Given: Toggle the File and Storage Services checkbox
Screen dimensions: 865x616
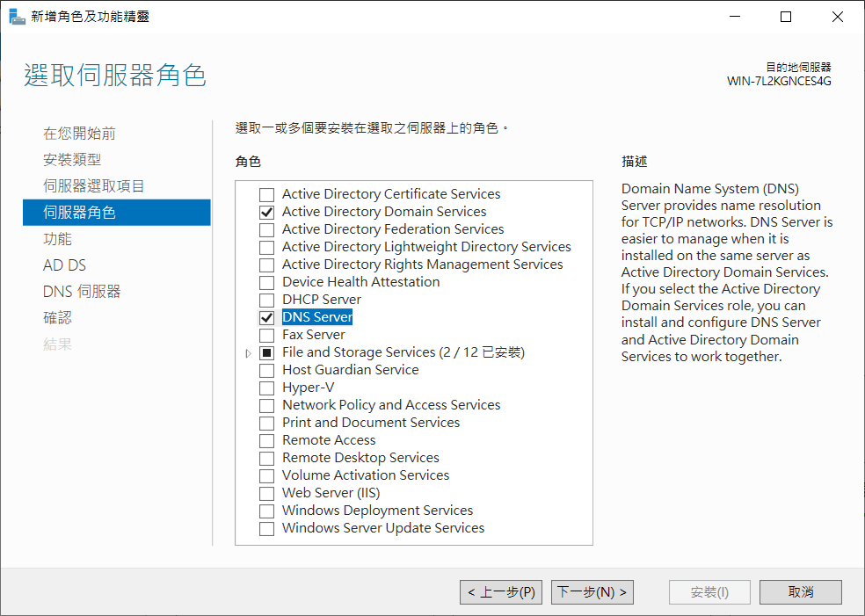Looking at the screenshot, I should pyautogui.click(x=266, y=352).
